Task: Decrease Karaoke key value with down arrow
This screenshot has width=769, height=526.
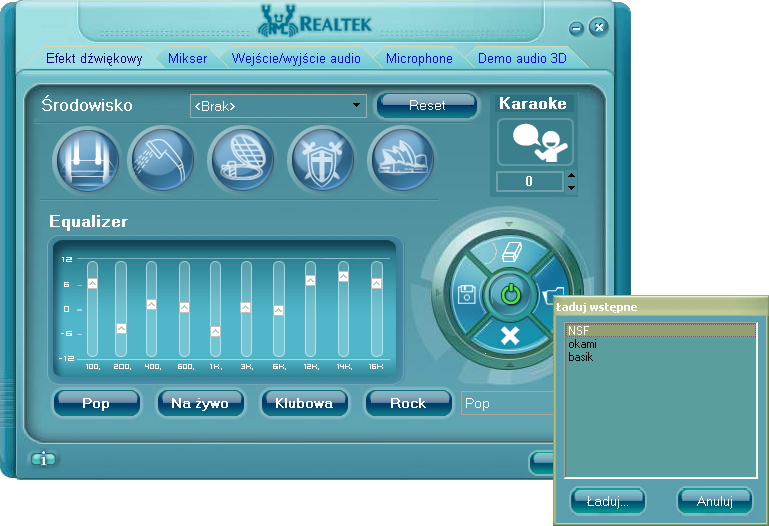Action: click(x=571, y=188)
